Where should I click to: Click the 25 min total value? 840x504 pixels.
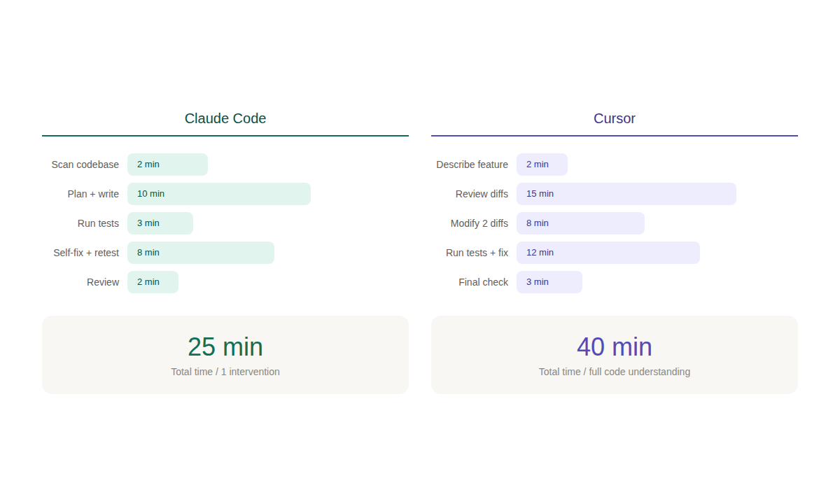pyautogui.click(x=225, y=347)
